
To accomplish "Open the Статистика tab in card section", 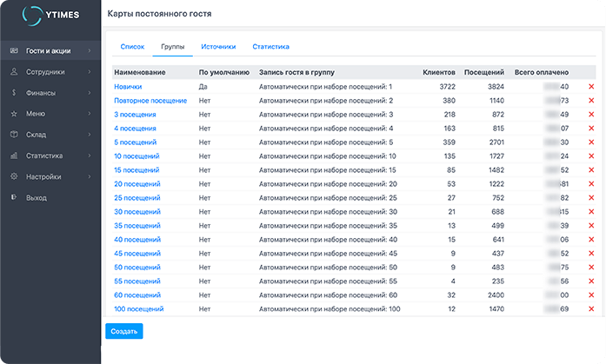I will tap(270, 46).
